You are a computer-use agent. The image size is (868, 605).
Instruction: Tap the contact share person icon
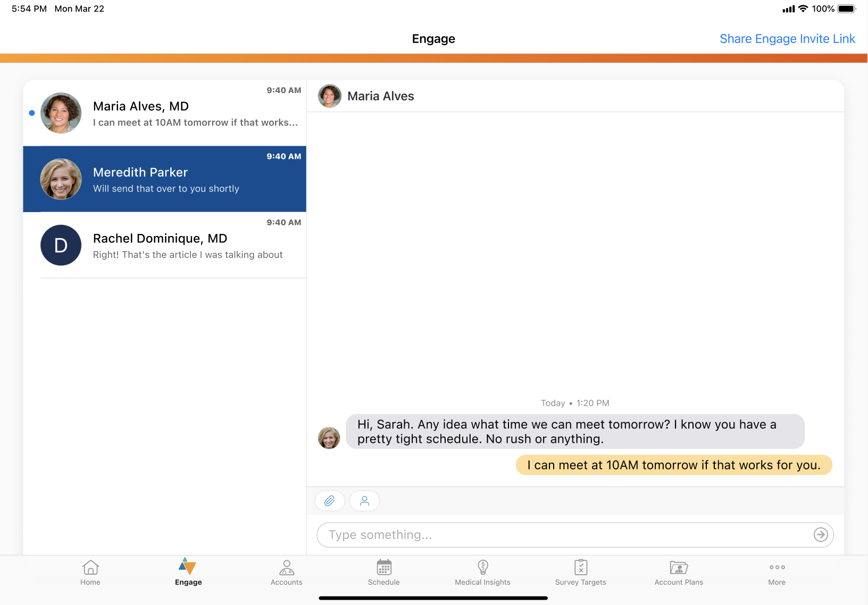coord(364,501)
